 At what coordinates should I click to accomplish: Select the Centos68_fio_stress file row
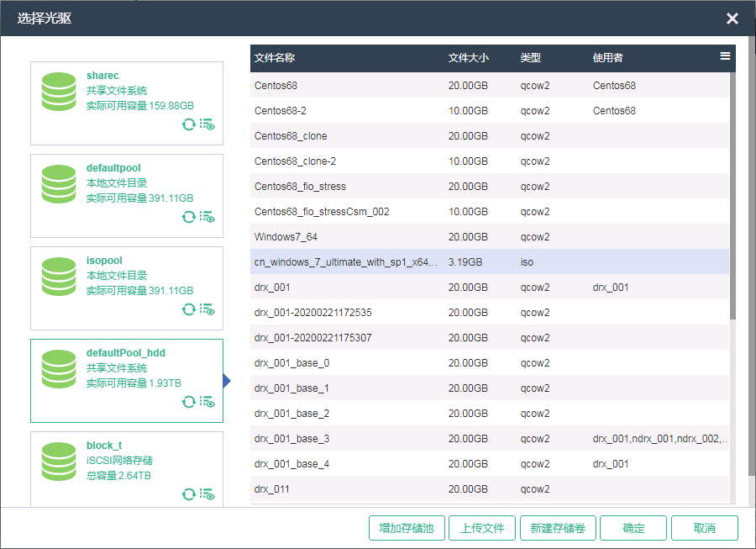coord(490,186)
